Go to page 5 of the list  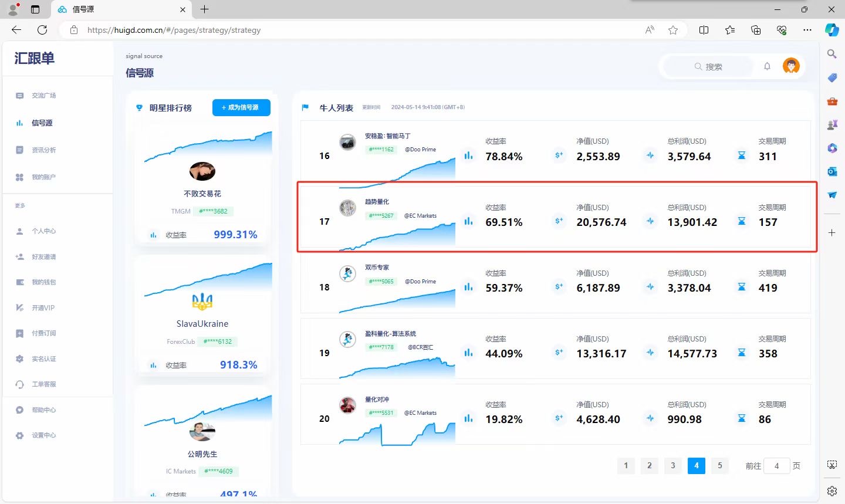click(720, 466)
